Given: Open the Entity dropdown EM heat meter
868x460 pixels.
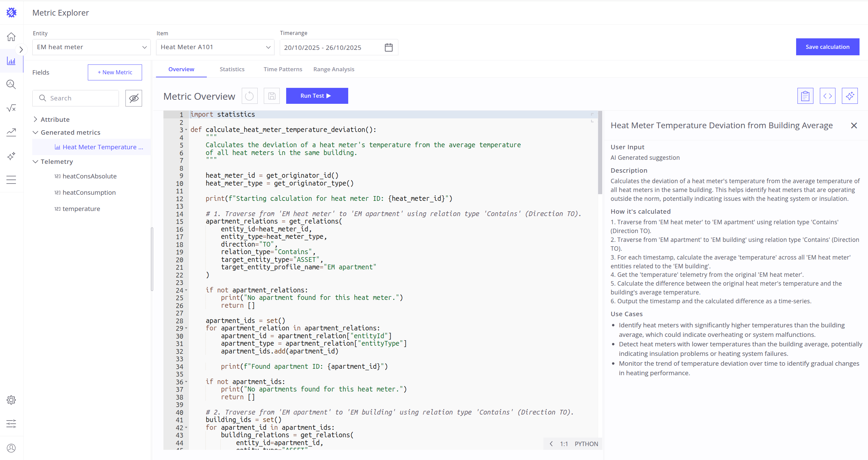Looking at the screenshot, I should 92,47.
